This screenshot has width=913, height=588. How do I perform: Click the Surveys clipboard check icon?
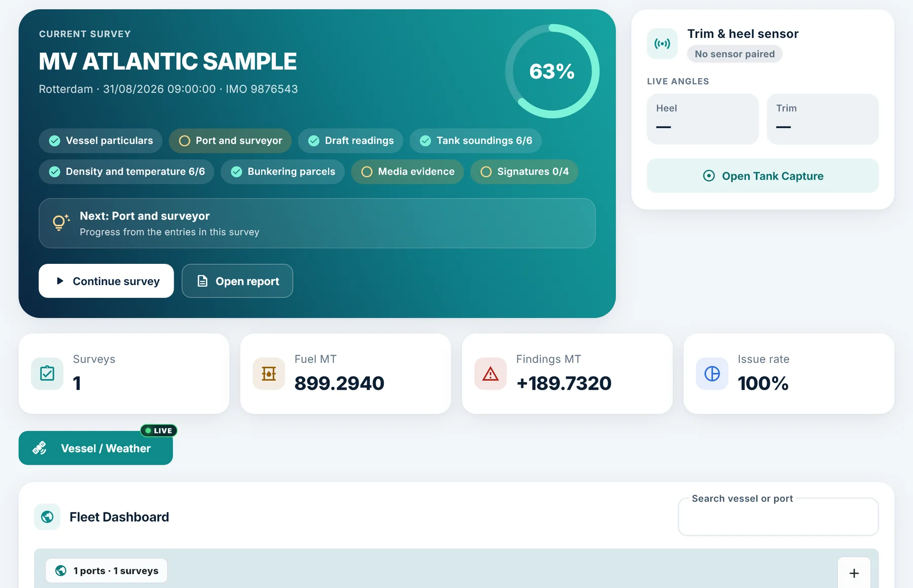click(47, 374)
